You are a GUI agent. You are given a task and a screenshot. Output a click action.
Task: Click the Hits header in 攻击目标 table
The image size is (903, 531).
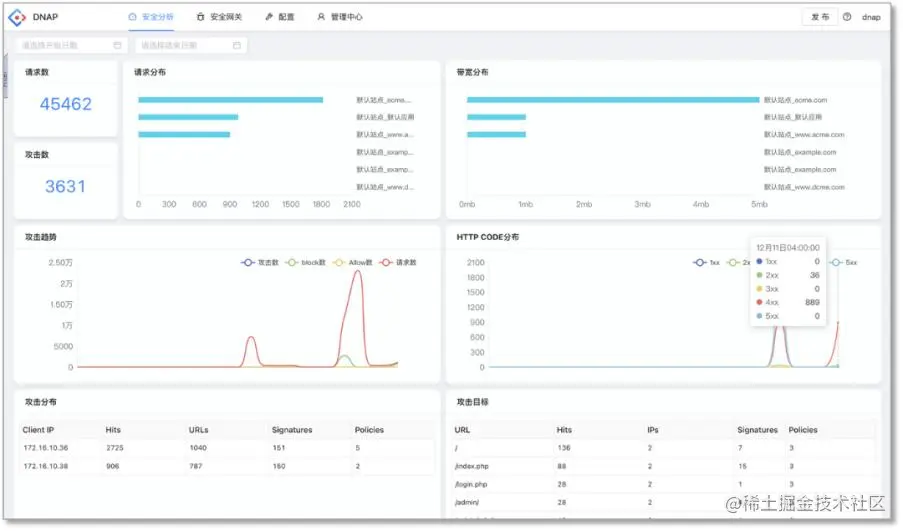point(564,430)
